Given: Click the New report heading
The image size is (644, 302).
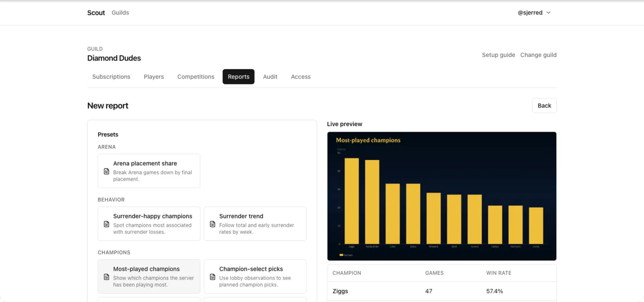Looking at the screenshot, I should [108, 106].
